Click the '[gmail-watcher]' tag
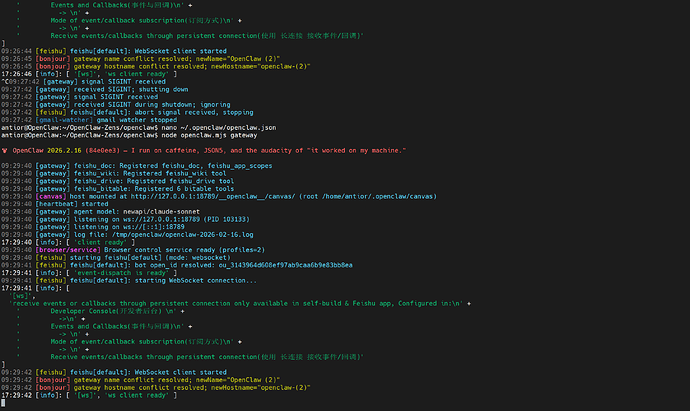 pyautogui.click(x=64, y=120)
